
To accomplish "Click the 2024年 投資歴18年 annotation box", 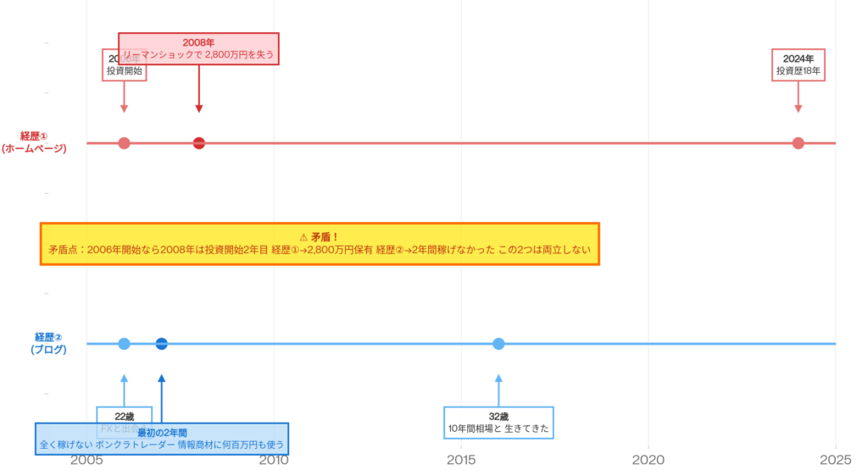I will click(798, 64).
